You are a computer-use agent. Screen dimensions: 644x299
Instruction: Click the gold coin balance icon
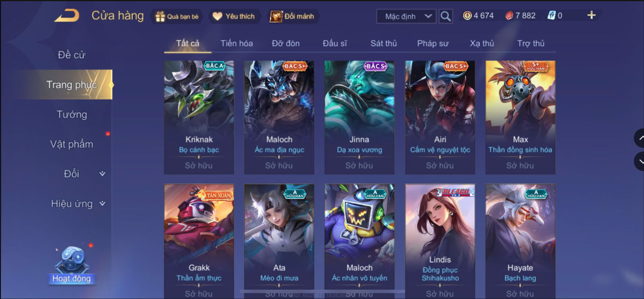[467, 16]
